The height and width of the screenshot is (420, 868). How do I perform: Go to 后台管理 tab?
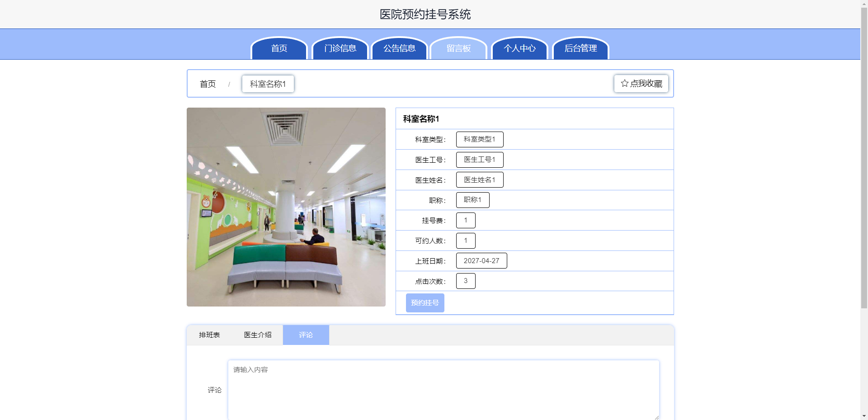pos(580,48)
